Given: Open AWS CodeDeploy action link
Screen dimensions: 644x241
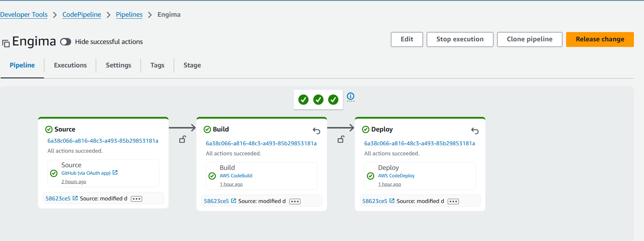Looking at the screenshot, I should (397, 176).
